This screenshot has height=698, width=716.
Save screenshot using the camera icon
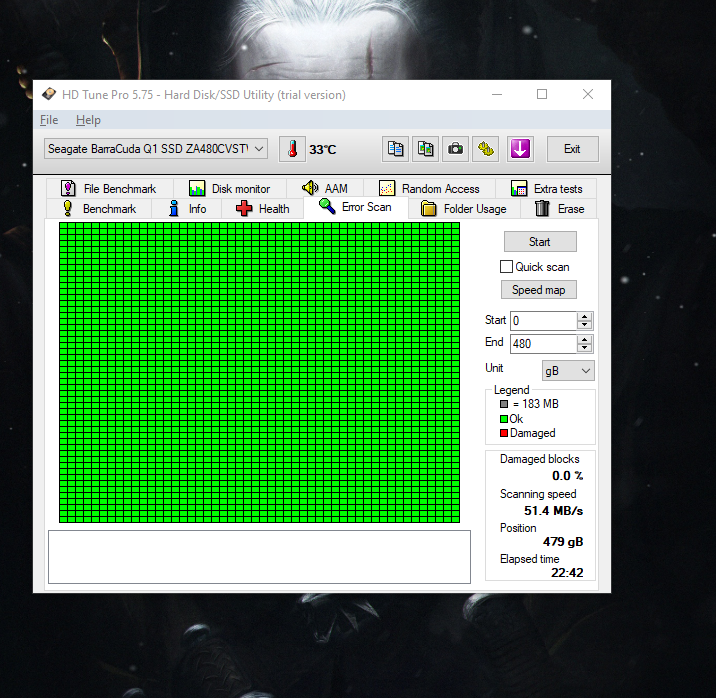455,149
